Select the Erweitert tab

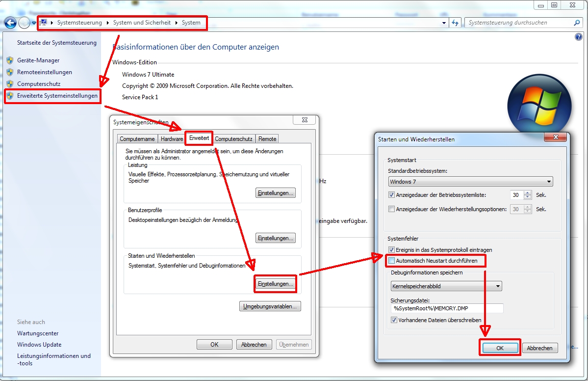point(199,138)
